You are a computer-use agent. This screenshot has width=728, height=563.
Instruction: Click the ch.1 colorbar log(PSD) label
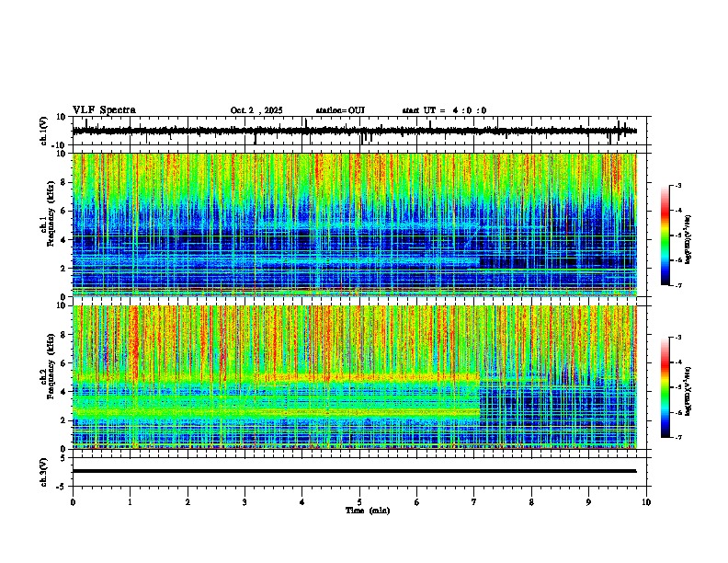click(x=688, y=239)
